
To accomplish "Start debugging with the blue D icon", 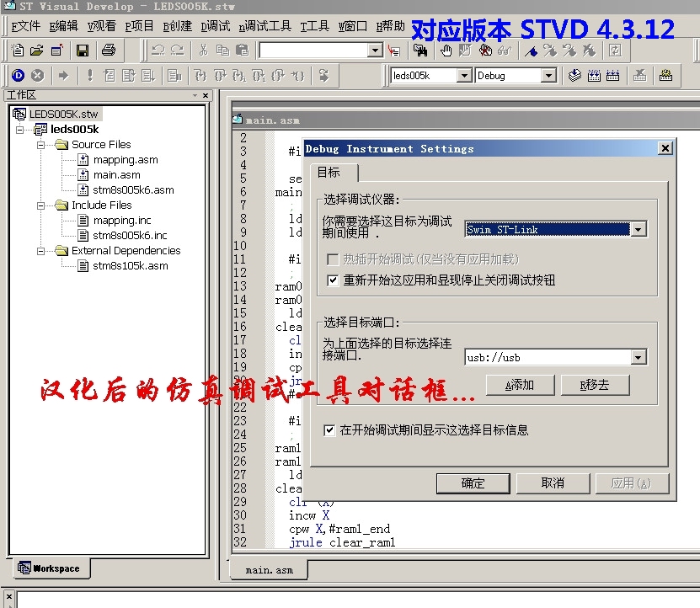I will tap(19, 76).
